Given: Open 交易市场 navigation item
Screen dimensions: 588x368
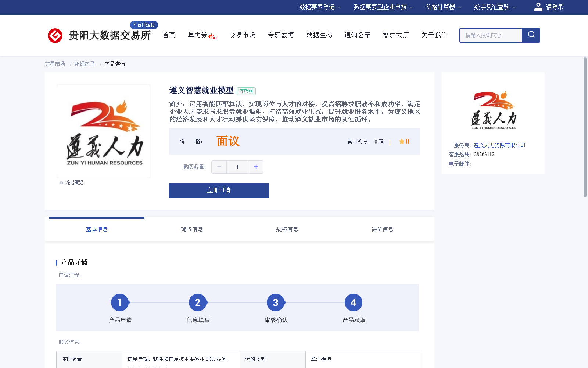Looking at the screenshot, I should tap(243, 35).
